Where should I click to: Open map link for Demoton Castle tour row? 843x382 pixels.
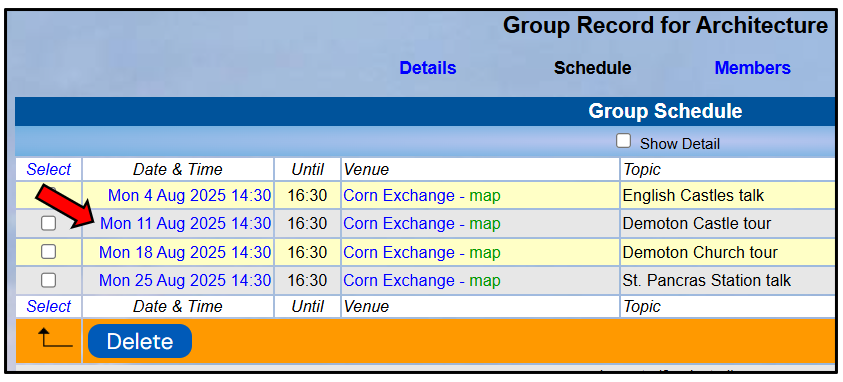pyautogui.click(x=485, y=224)
